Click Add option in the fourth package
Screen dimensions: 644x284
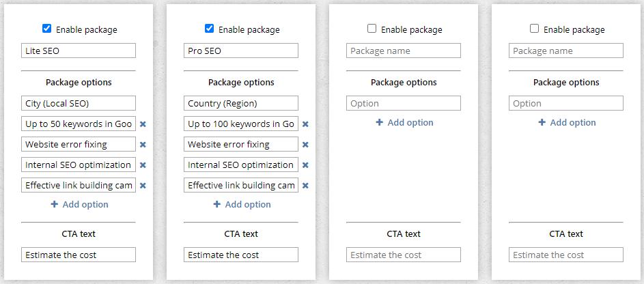(x=567, y=122)
